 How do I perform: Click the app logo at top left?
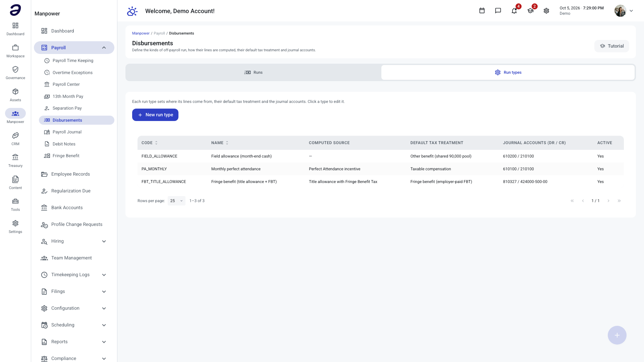(15, 10)
